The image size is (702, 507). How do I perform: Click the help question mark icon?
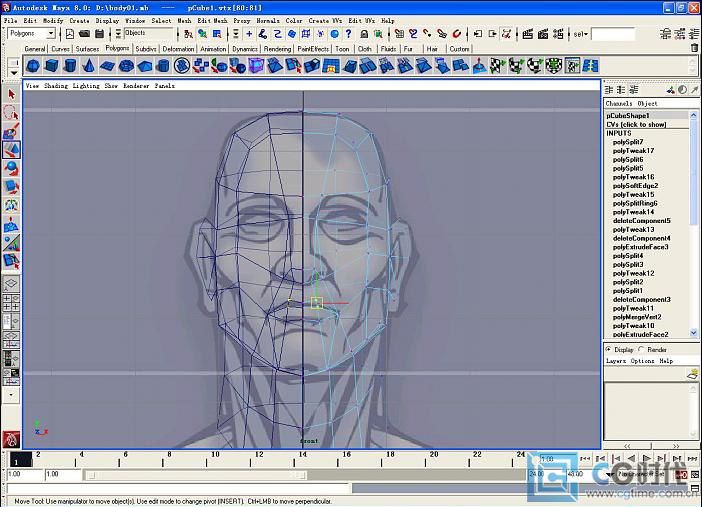349,34
